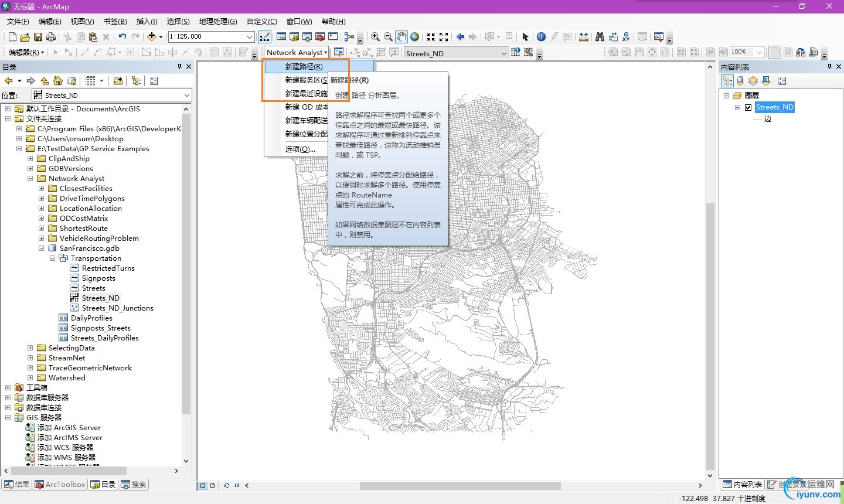Viewport: 844px width, 504px height.
Task: Open Go To XY tool
Action: (627, 37)
